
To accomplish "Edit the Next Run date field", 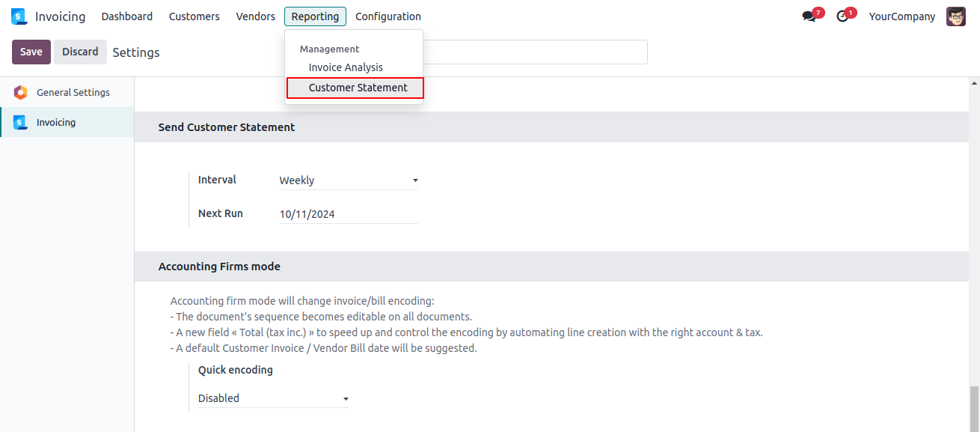I will 349,214.
